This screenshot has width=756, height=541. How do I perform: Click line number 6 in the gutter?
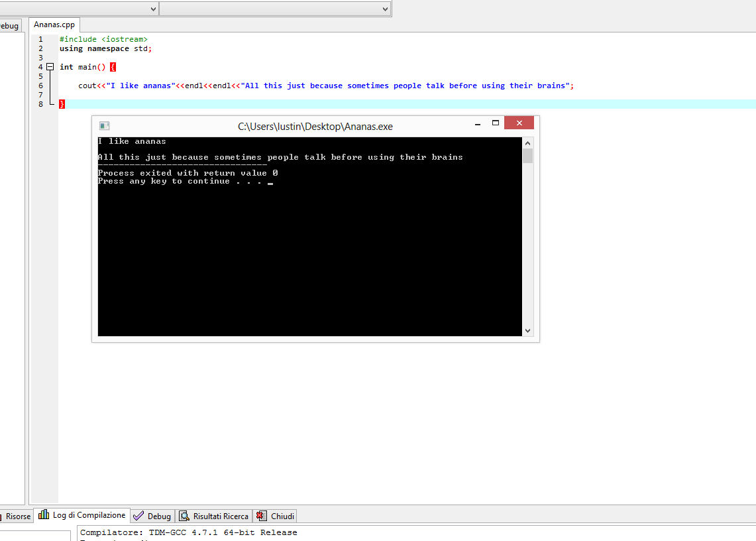40,86
